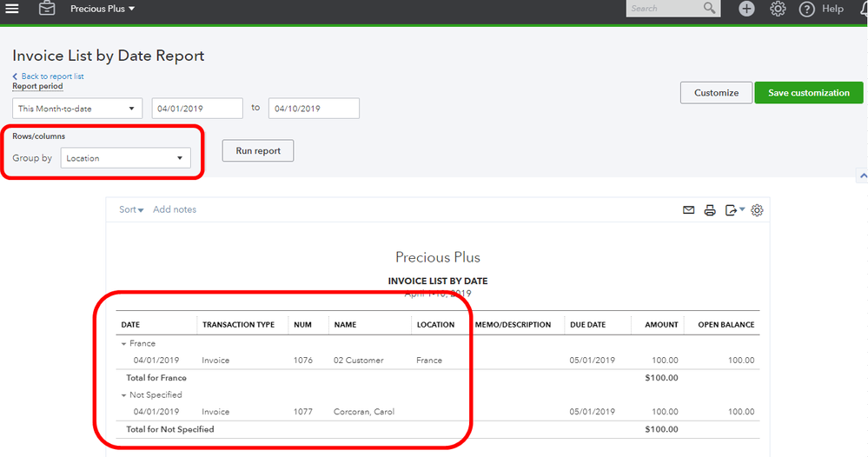Click the Precious Plus report title

tap(438, 257)
